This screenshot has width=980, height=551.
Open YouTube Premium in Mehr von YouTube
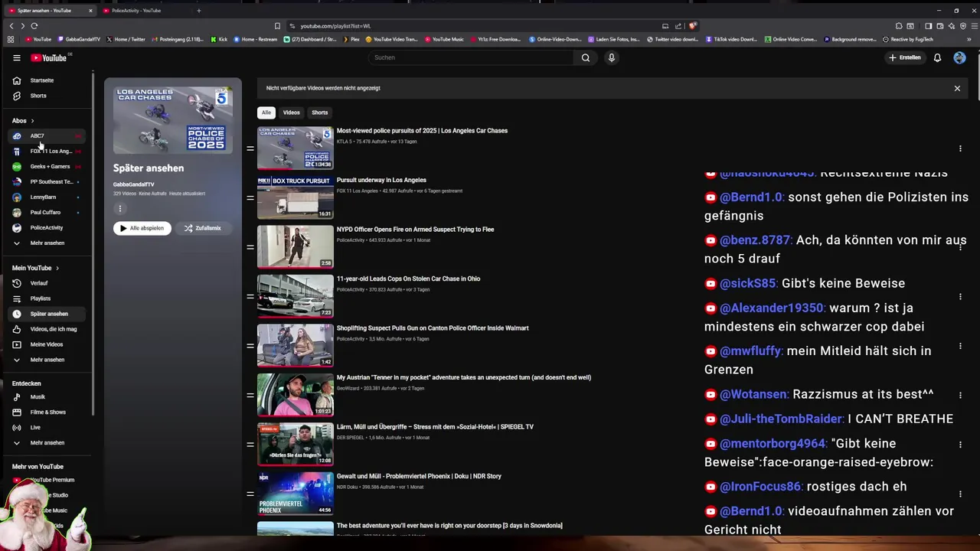tap(52, 480)
